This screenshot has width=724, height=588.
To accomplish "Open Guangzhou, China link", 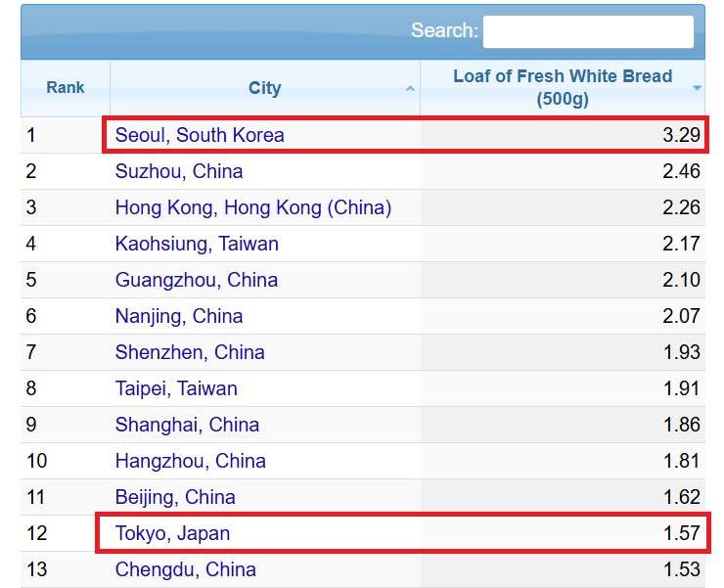I will point(197,280).
